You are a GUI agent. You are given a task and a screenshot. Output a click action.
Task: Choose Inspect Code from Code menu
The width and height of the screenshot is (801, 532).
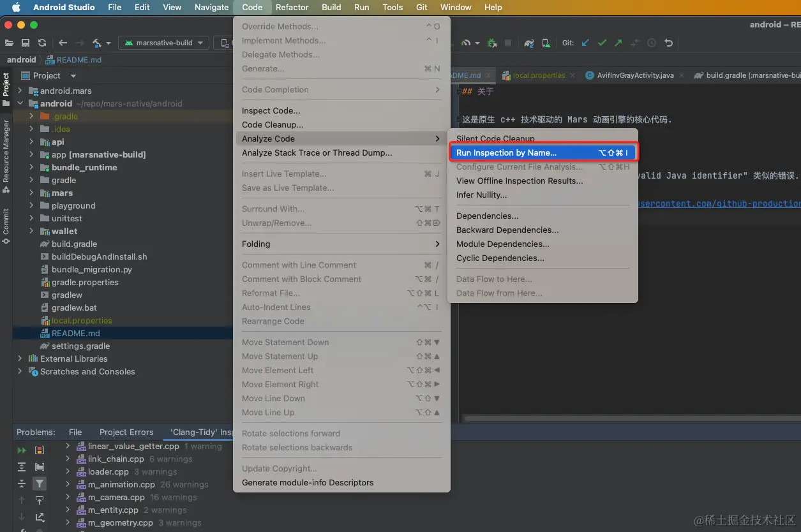[x=341, y=110]
